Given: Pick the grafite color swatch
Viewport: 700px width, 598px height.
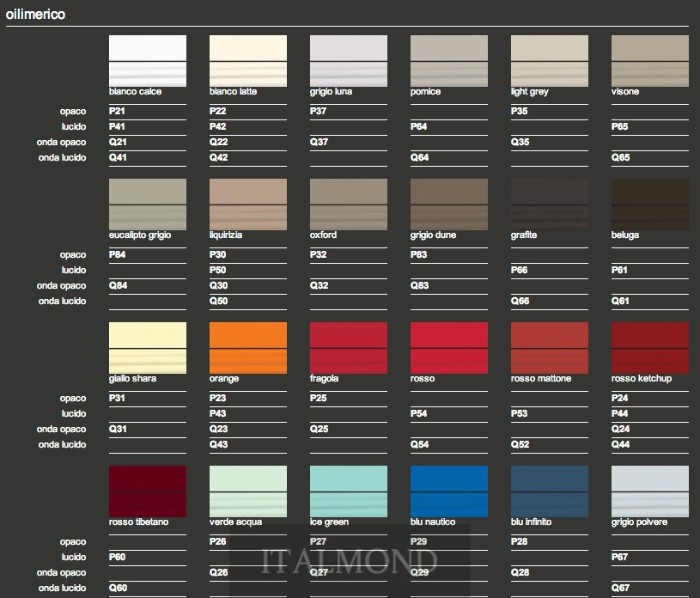Looking at the screenshot, I should (549, 204).
